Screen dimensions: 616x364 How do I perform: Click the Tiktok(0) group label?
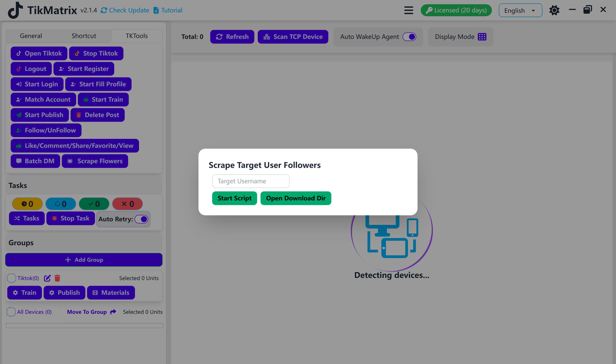[28, 278]
